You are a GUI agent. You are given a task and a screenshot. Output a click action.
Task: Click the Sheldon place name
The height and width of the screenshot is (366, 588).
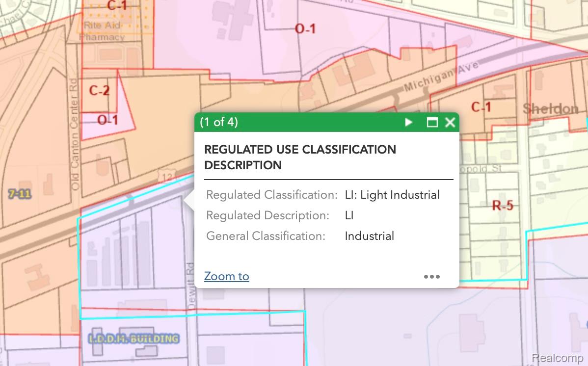click(550, 108)
